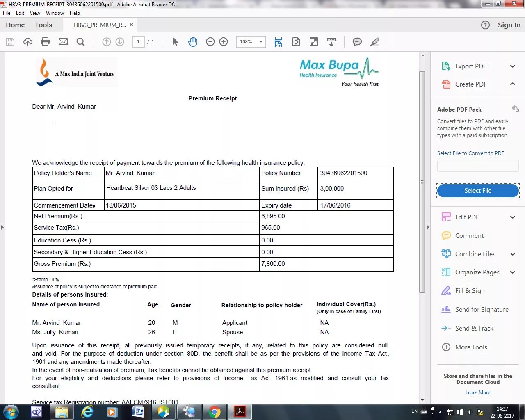The image size is (525, 420).
Task: Open Fill & Sign tool
Action: tap(470, 290)
